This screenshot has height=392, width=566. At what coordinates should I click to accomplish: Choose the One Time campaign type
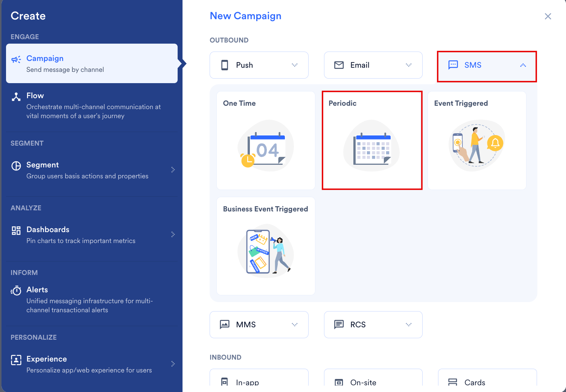(266, 140)
